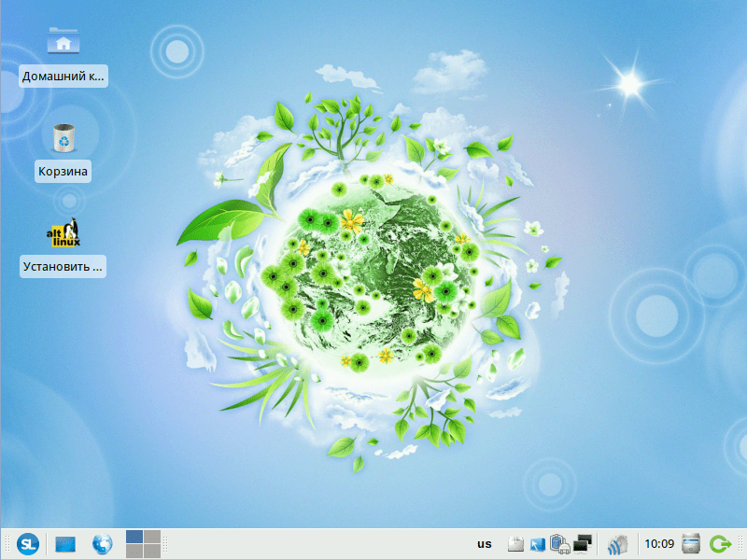Select the 'Установить ...' icon label
The height and width of the screenshot is (560, 747).
pyautogui.click(x=63, y=266)
